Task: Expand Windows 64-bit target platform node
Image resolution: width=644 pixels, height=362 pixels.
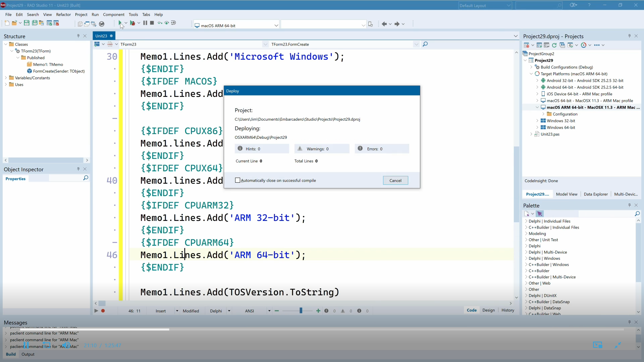Action: coord(537,127)
